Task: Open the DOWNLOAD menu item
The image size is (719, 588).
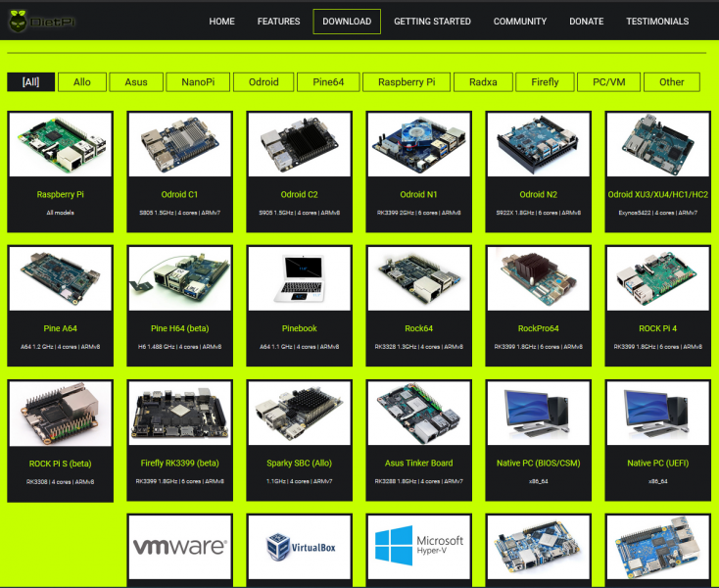Action: (x=347, y=22)
